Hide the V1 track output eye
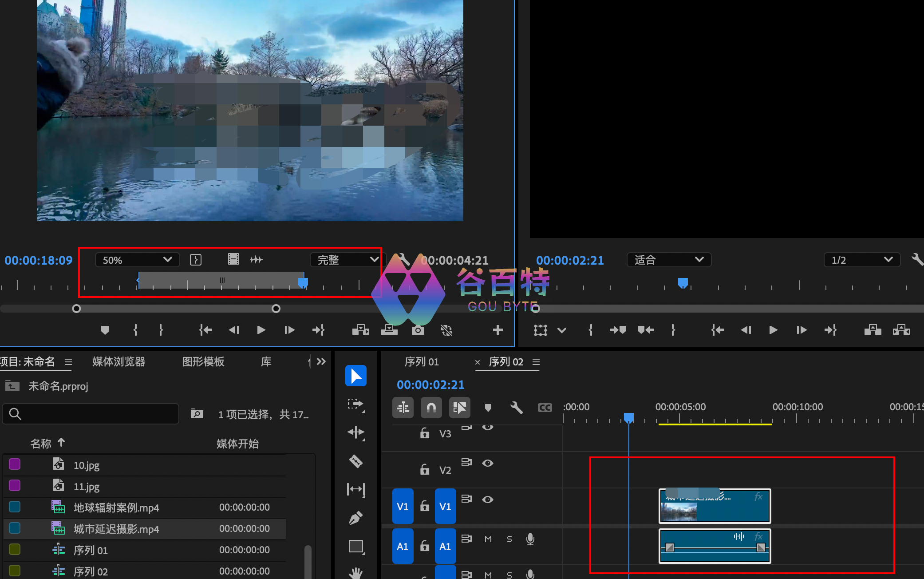Image resolution: width=924 pixels, height=579 pixels. click(x=488, y=500)
